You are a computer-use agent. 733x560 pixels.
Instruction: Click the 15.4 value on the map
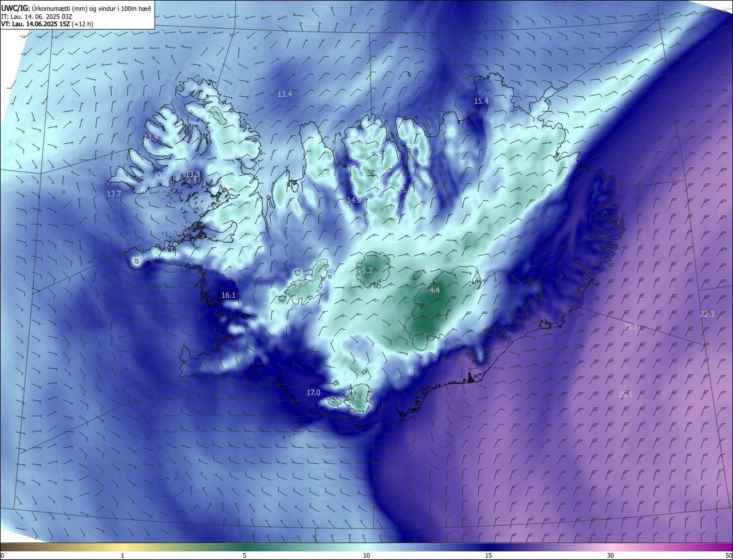(x=481, y=101)
